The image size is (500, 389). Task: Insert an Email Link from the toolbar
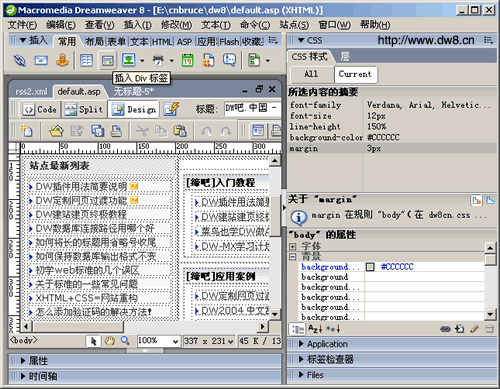point(41,60)
